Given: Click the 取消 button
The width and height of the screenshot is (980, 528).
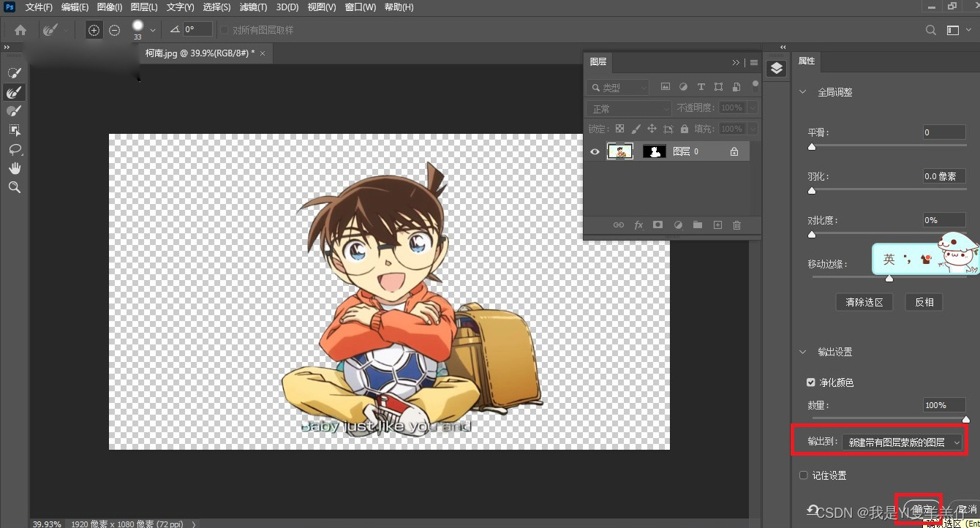Looking at the screenshot, I should point(965,510).
